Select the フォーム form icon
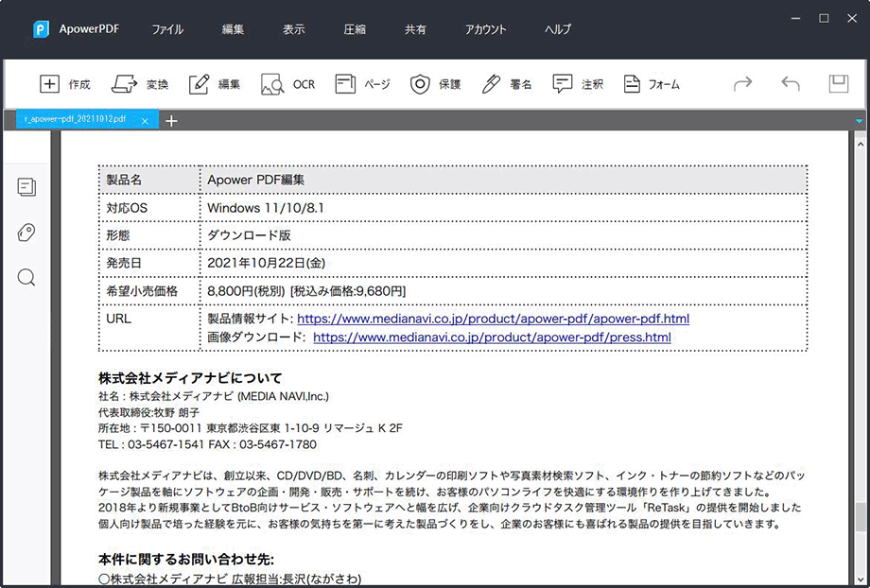 click(632, 84)
